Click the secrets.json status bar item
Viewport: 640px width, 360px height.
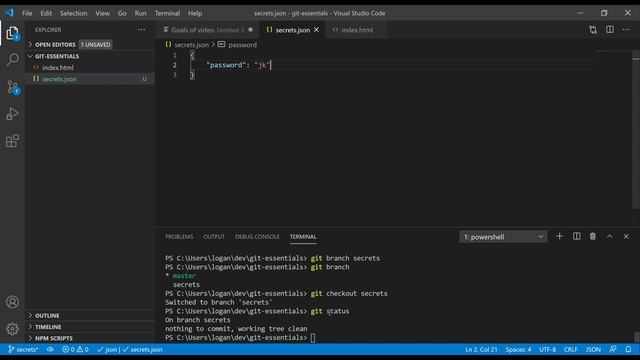pyautogui.click(x=142, y=349)
